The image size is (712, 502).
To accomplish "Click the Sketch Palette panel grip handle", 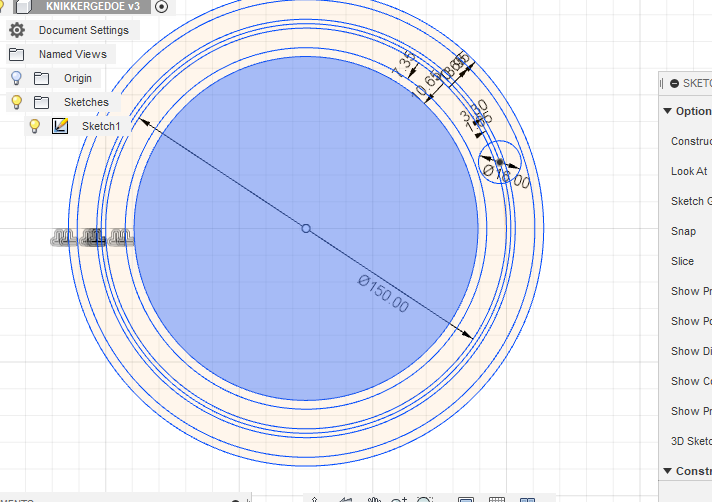I will [x=662, y=84].
